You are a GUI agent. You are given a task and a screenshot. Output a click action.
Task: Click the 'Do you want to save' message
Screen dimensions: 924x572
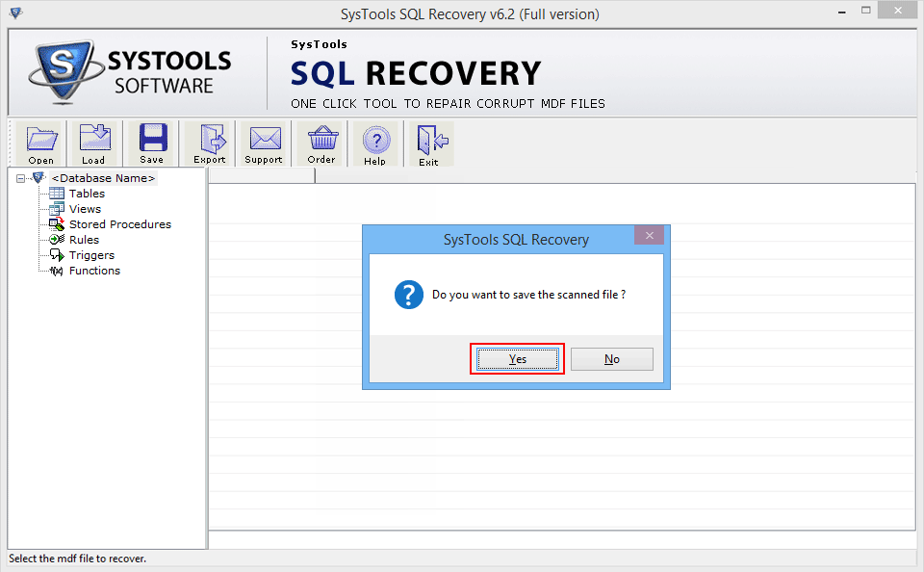click(528, 295)
